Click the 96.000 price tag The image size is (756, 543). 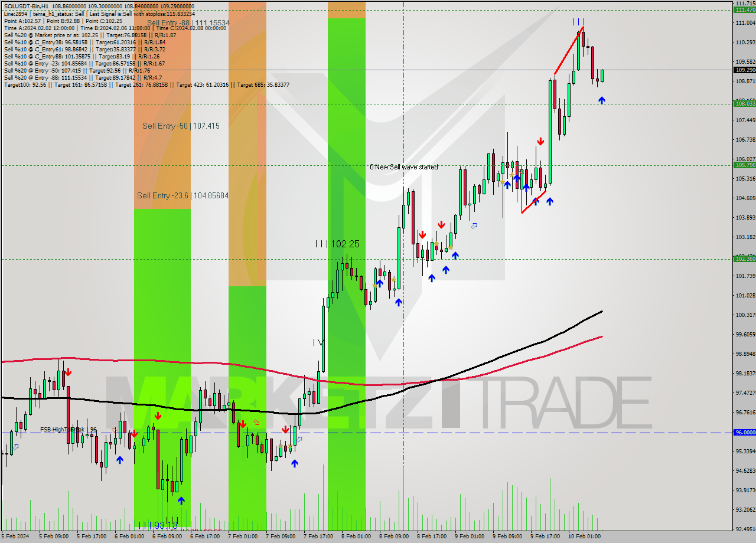(x=744, y=432)
